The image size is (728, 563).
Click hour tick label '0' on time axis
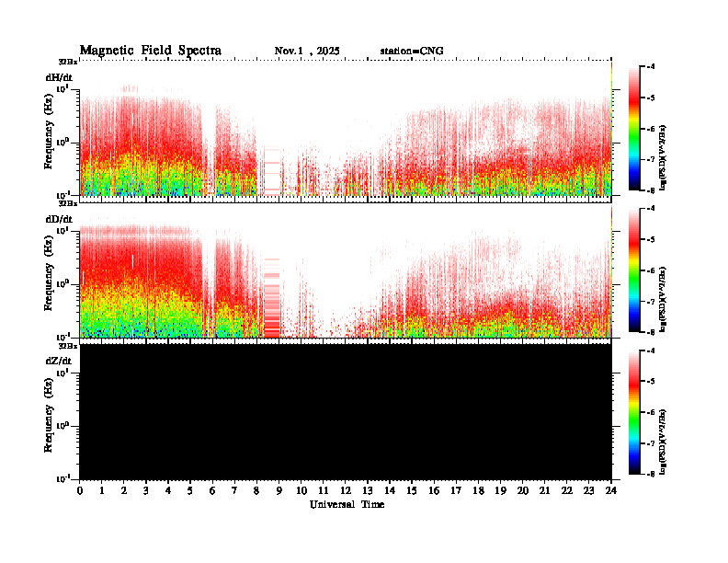click(80, 490)
